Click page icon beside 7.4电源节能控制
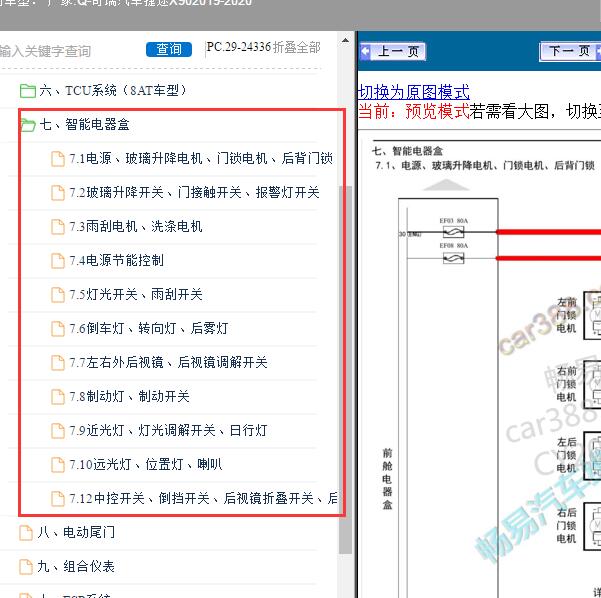 click(x=58, y=261)
